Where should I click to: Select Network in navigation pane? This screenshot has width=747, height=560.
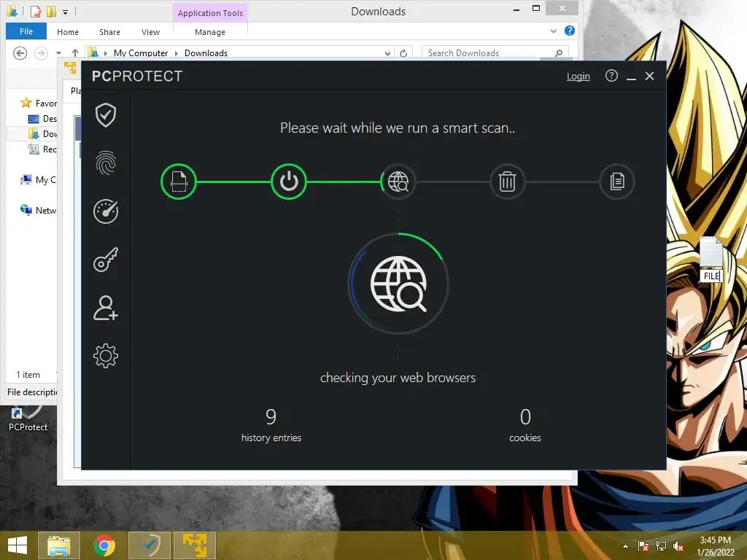click(38, 210)
